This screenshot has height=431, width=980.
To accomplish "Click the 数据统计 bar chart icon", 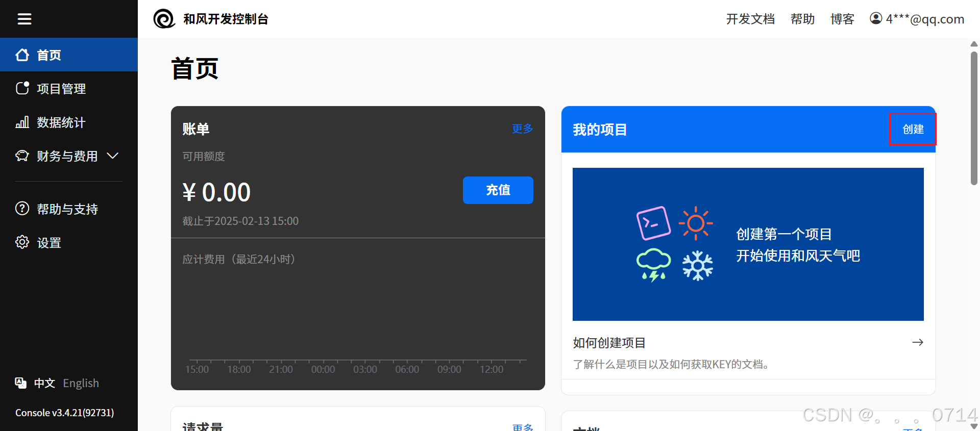I will (x=22, y=122).
